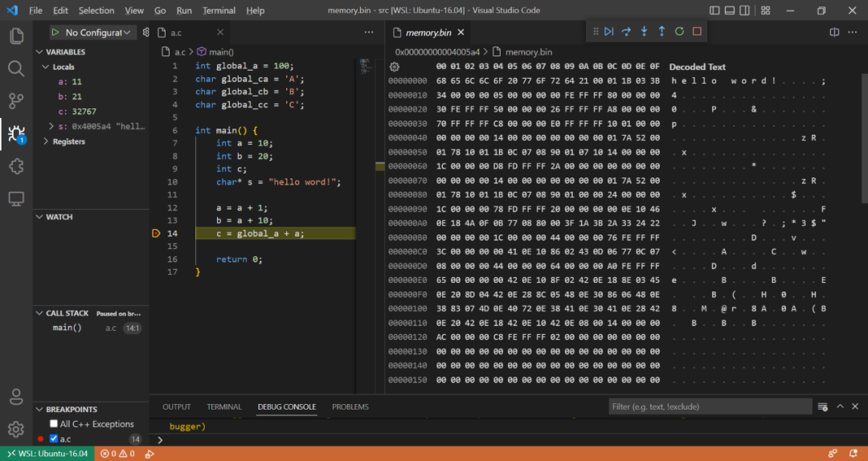Open errors and warnings count in status bar
The height and width of the screenshot is (461, 868).
tap(117, 454)
